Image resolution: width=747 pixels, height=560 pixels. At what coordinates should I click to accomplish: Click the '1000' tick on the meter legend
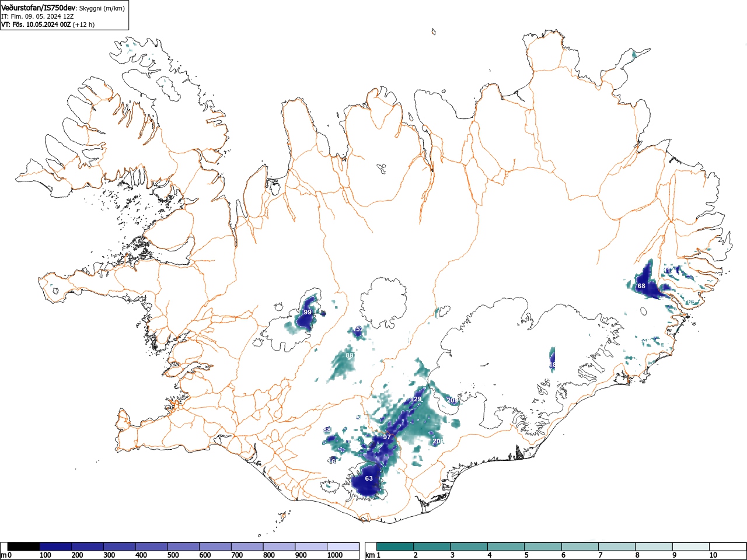pos(335,555)
